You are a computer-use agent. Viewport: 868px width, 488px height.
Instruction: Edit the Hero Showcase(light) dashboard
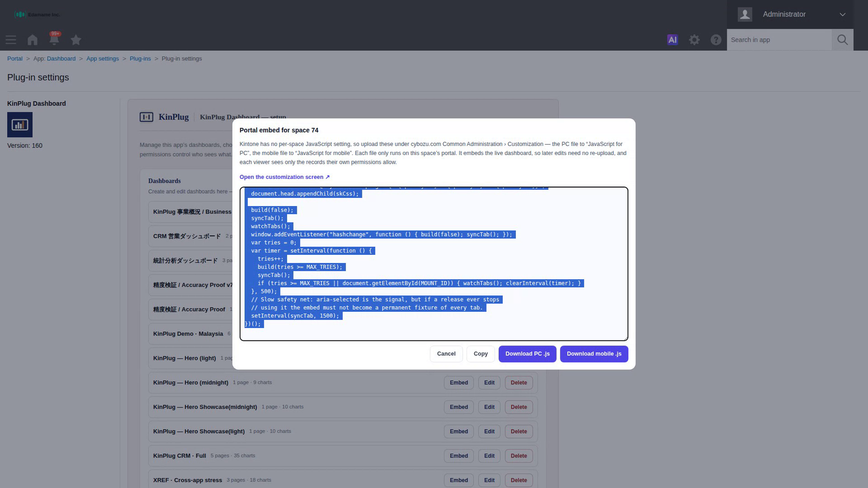(x=489, y=432)
